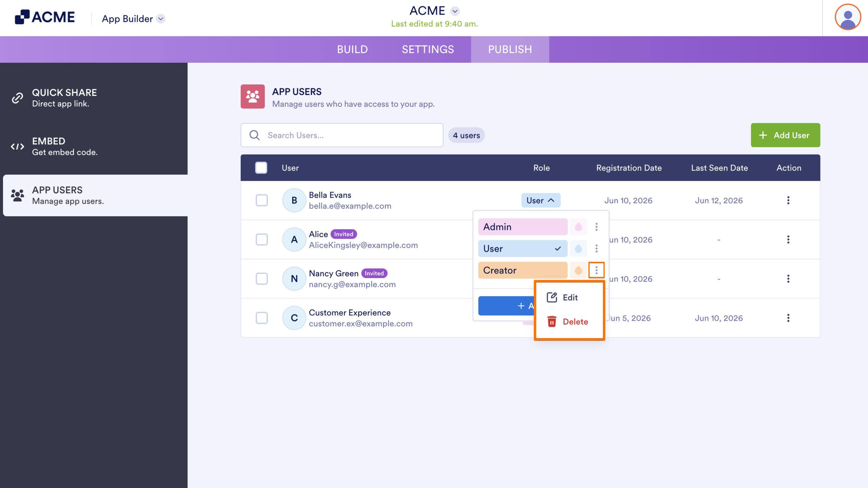Click 'Last edited at 9:40 am.' text
The width and height of the screenshot is (868, 488).
434,24
